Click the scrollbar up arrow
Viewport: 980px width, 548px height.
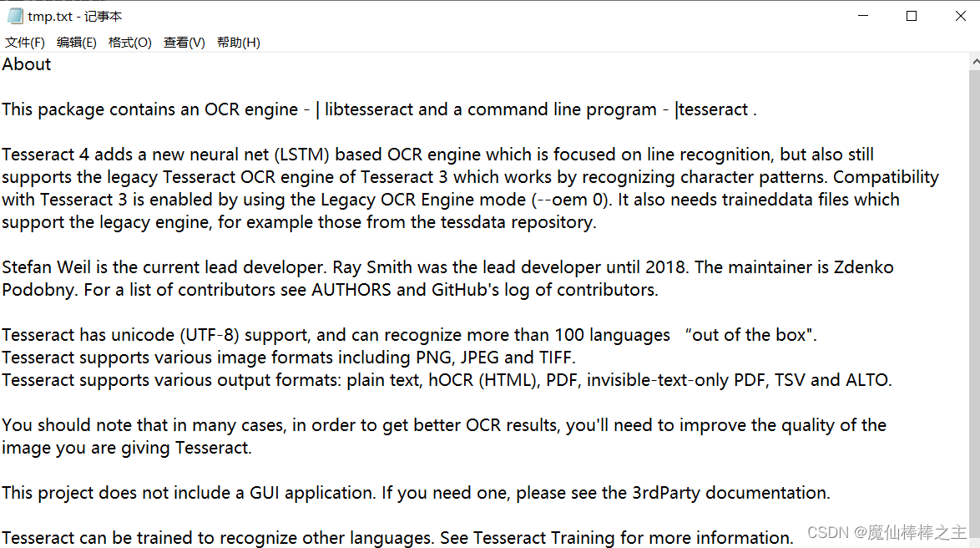[975, 61]
